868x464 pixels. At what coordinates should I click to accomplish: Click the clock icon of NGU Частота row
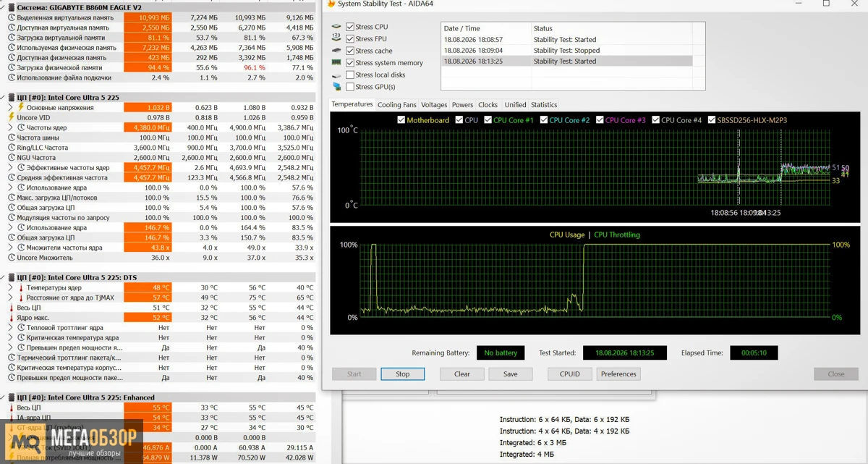(x=11, y=157)
